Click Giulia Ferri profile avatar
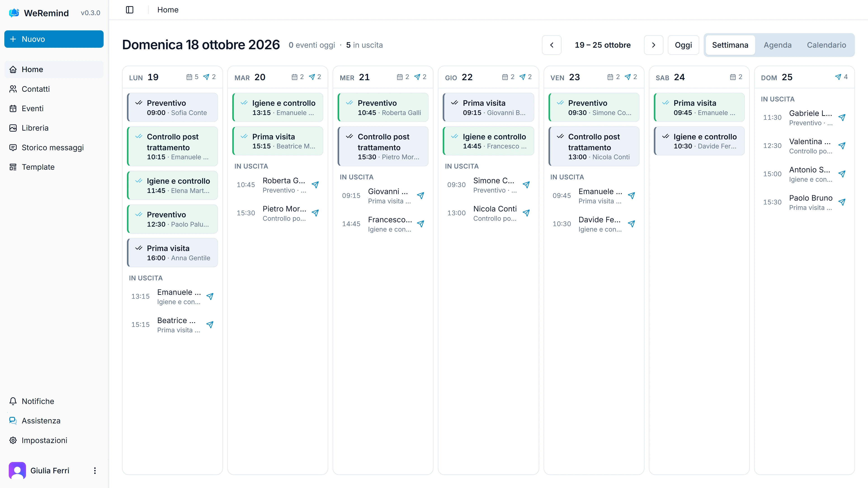The image size is (868, 488). coord(17,470)
